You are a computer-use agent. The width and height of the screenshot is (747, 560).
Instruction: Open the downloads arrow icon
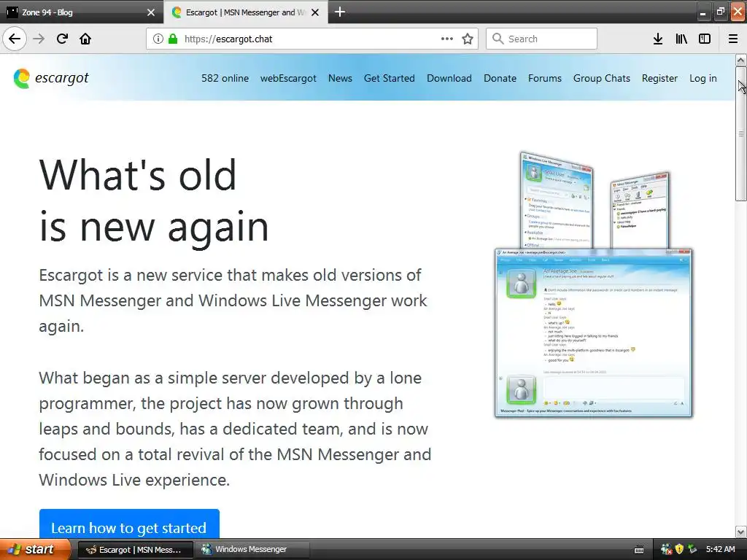[x=658, y=39]
